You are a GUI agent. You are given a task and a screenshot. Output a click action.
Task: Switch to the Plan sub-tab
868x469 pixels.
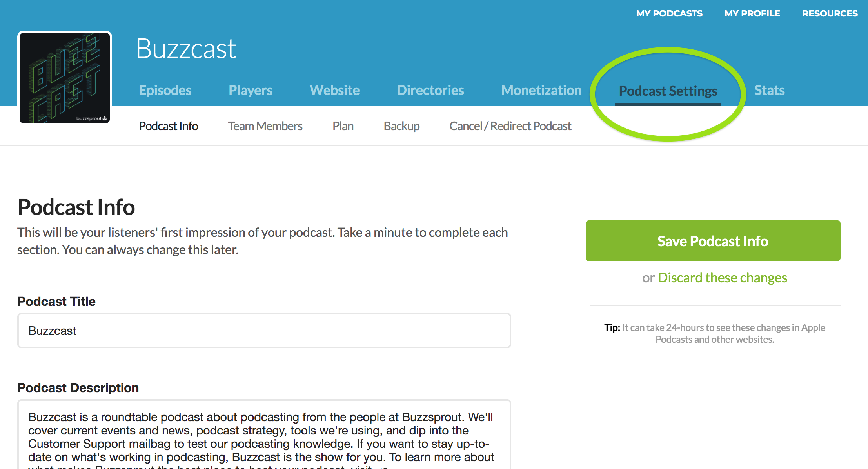click(x=343, y=126)
